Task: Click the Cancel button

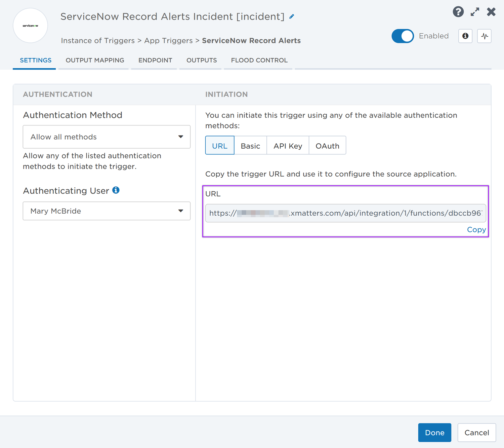Action: (477, 433)
